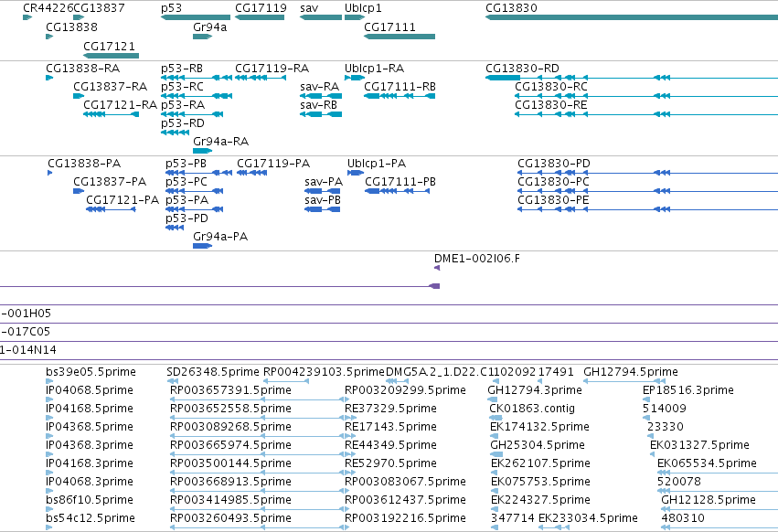Click the CG17119 gene bar

click(x=260, y=17)
